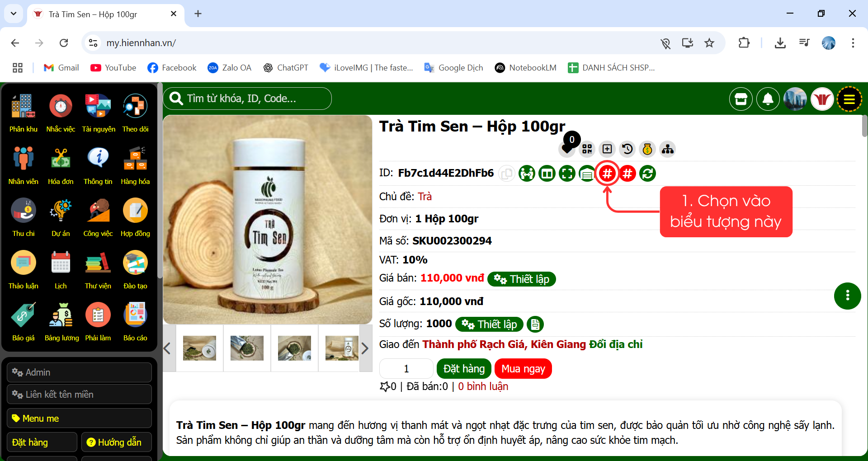Click the heart favorite icon with badge 0

pos(567,149)
